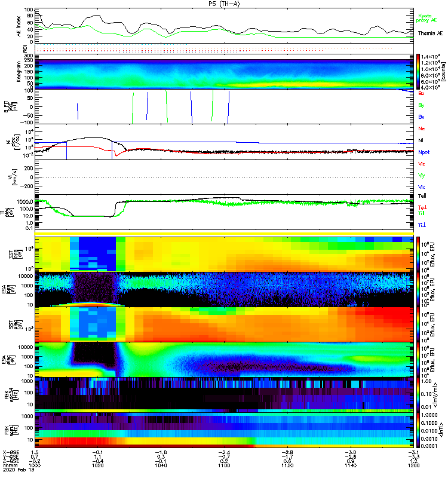The height and width of the screenshot is (478, 448).
Task: Click the "1200" time tick label
Action: point(413,465)
